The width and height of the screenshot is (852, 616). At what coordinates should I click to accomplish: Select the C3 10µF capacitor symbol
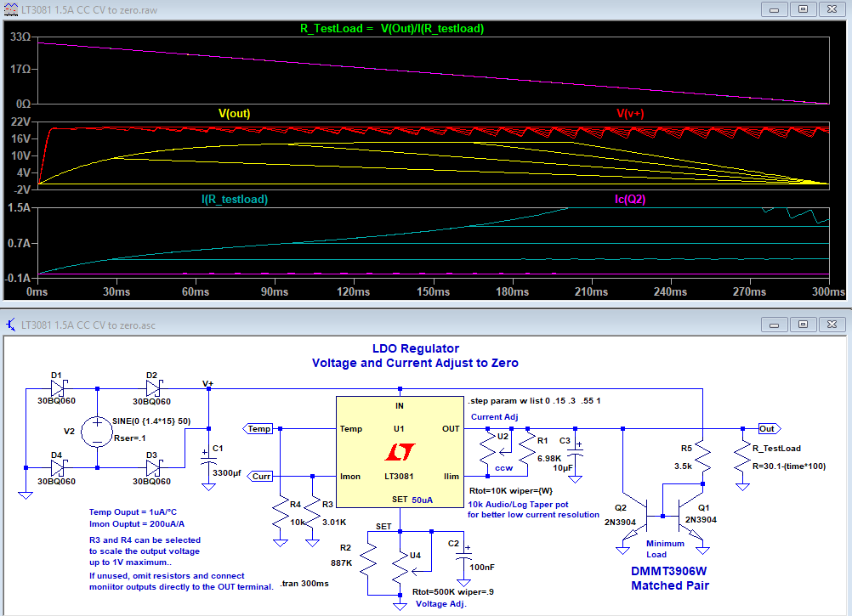coord(575,452)
